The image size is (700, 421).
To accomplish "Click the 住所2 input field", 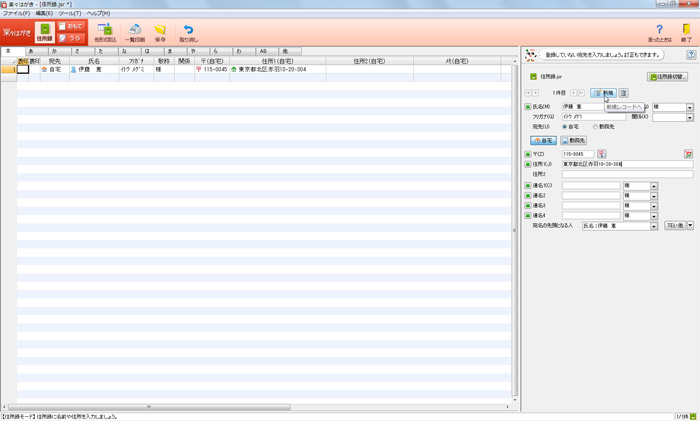I will click(x=626, y=174).
